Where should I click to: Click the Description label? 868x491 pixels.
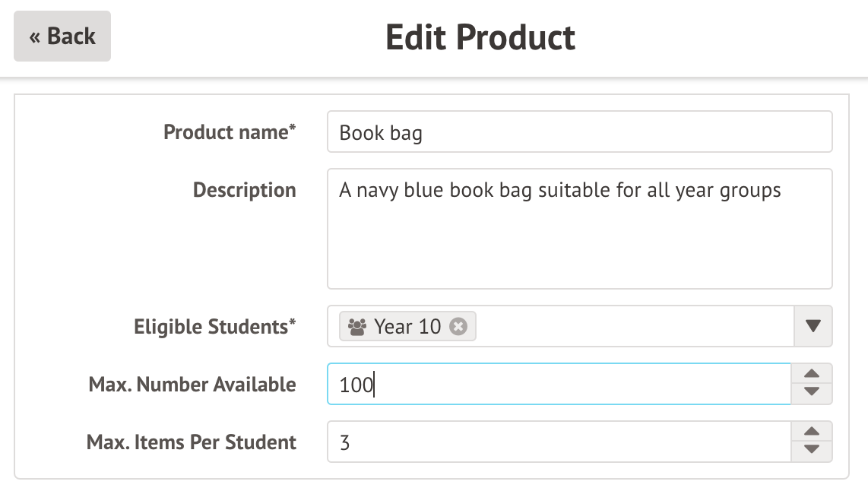tap(244, 190)
